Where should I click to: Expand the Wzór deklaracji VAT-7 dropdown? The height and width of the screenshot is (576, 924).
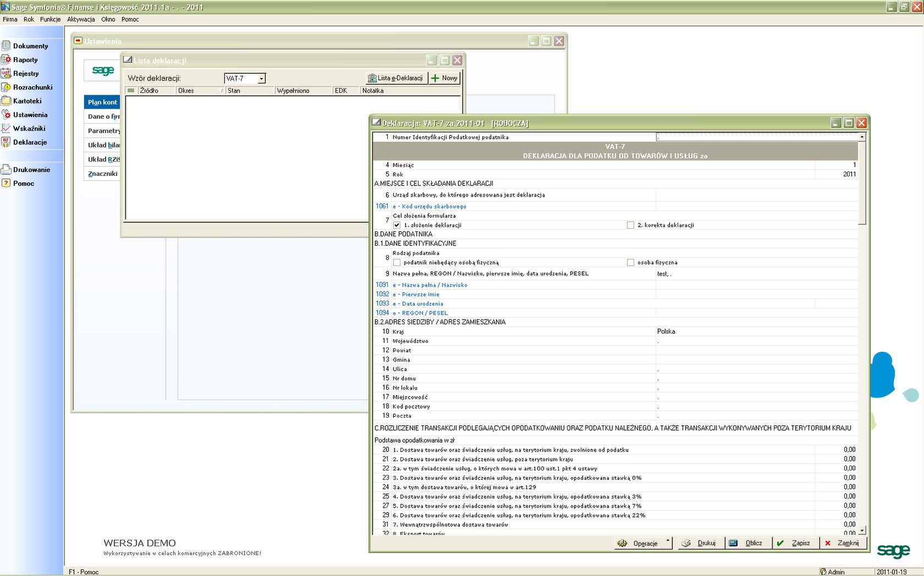262,79
